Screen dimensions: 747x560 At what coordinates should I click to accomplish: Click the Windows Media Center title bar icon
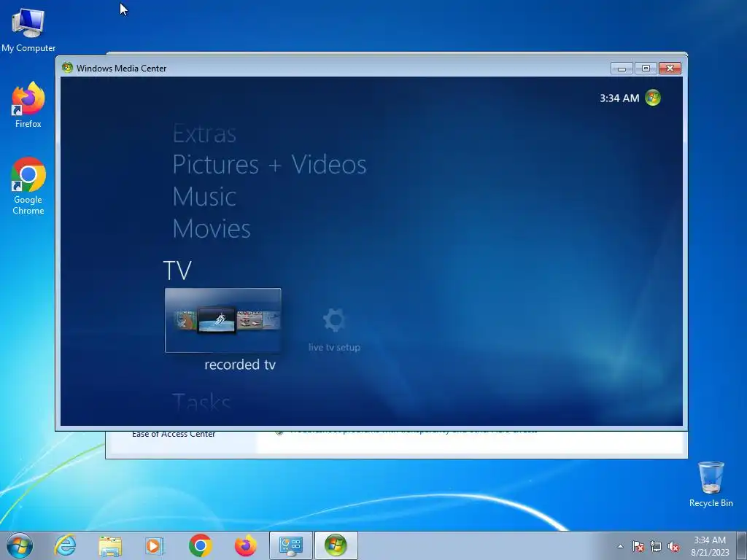point(67,68)
